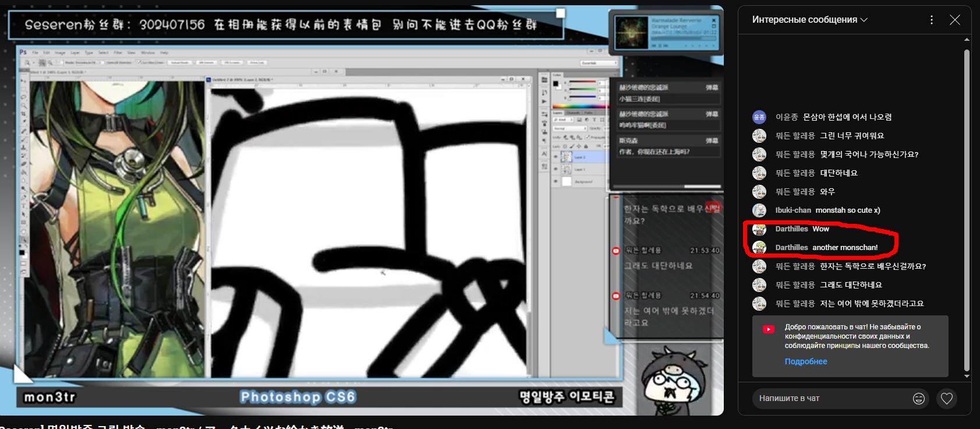This screenshot has height=429, width=980.
Task: Open Photoshop Window menu
Action: click(x=148, y=52)
